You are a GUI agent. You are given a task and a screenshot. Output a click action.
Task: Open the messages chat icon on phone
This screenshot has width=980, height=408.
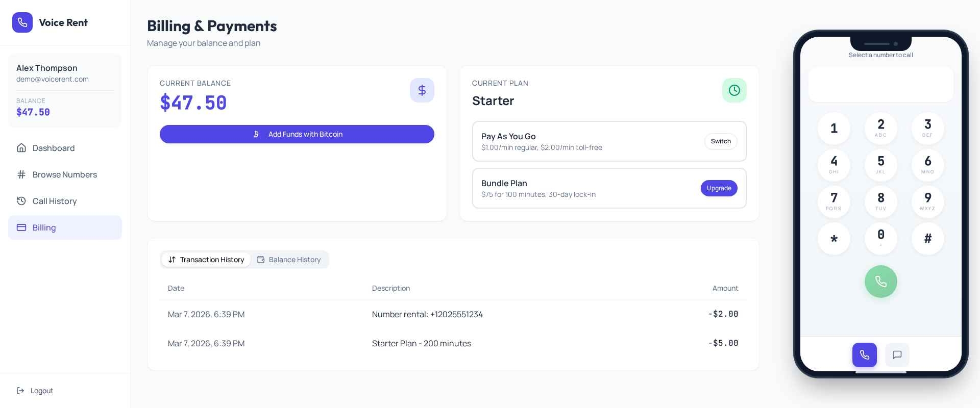pyautogui.click(x=897, y=355)
